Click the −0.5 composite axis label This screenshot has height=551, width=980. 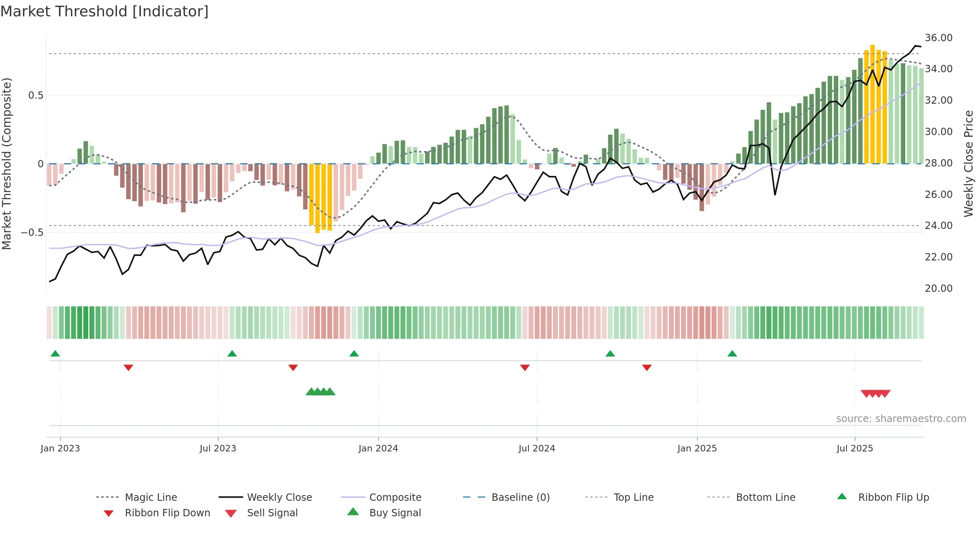pos(32,232)
